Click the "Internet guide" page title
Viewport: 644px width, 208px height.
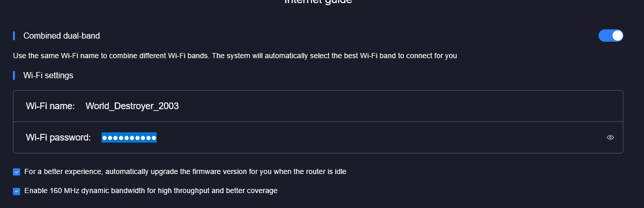point(318,2)
